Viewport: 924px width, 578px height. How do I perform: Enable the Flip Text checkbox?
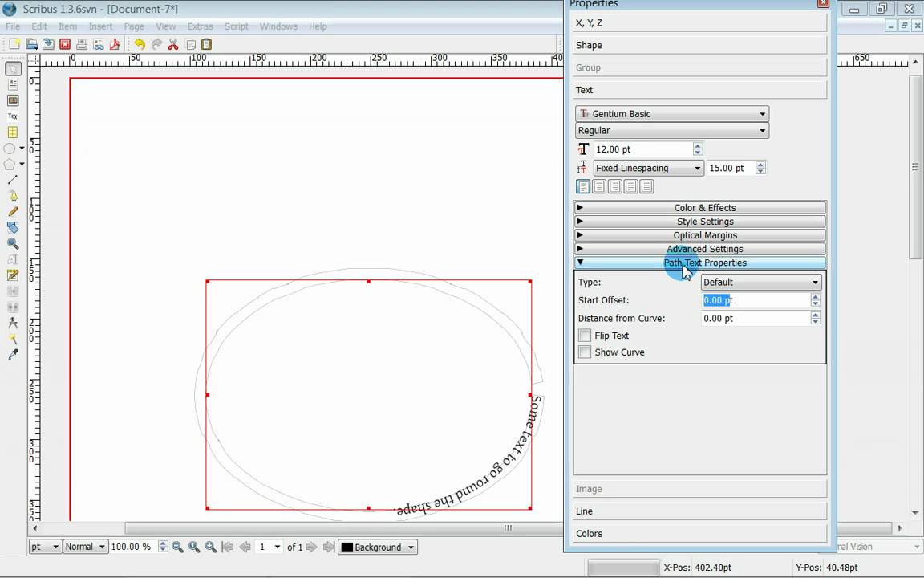pos(585,336)
